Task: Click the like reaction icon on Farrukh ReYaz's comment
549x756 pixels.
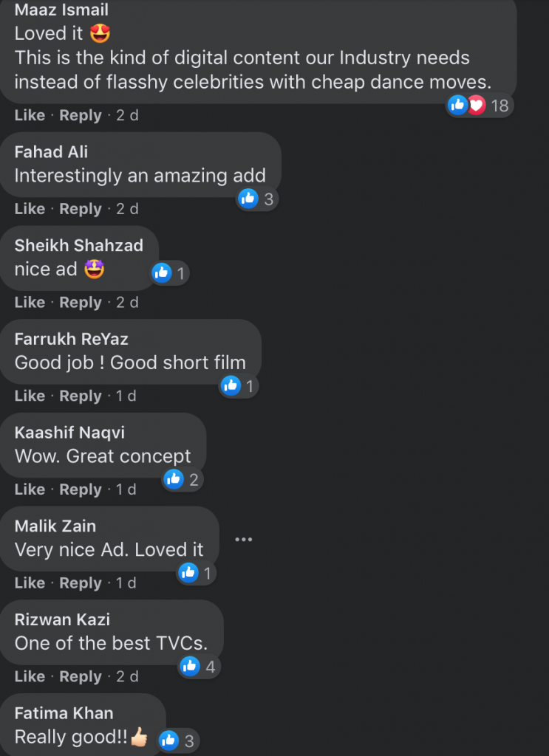Action: (231, 385)
